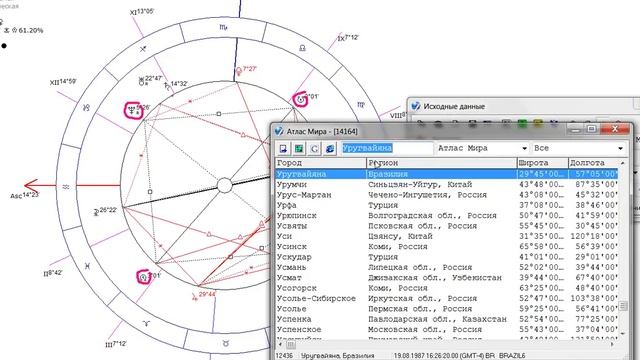This screenshot has width=640, height=360.
Task: Click the 'IX 7°12'' house cusp label
Action: [348, 38]
